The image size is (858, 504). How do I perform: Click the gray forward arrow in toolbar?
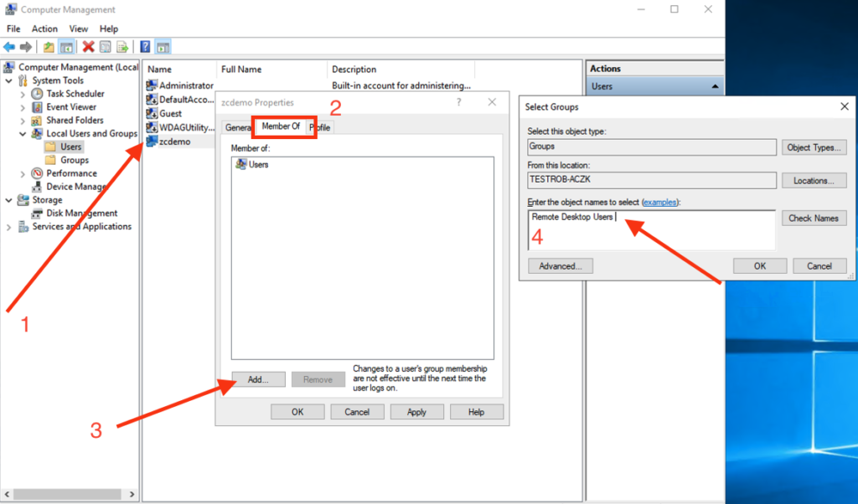click(26, 47)
